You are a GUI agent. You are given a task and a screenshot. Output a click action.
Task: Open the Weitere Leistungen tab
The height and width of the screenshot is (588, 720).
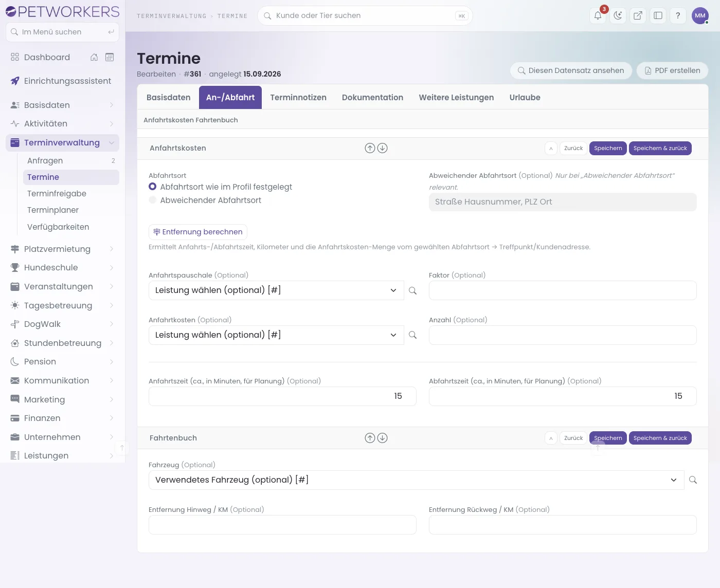[x=456, y=98]
